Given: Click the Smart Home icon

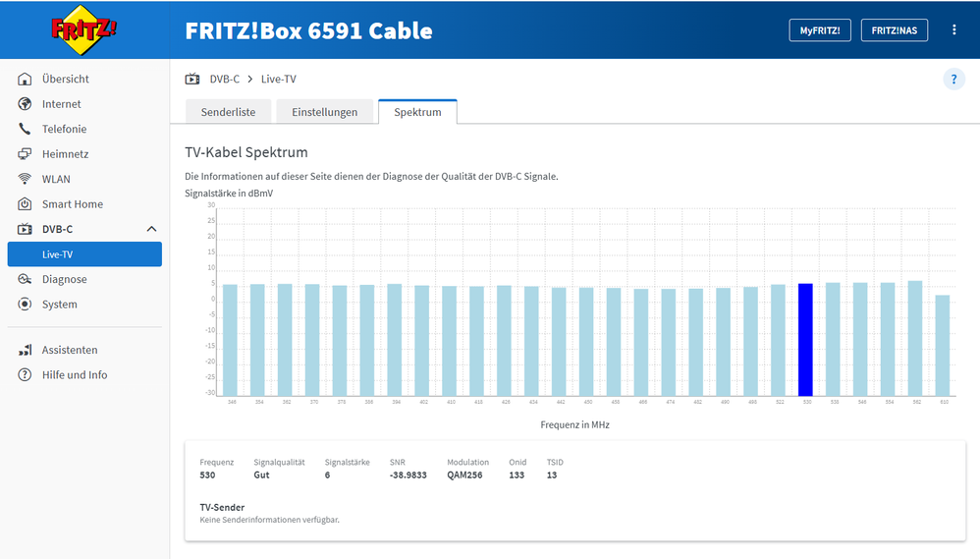Looking at the screenshot, I should pos(25,203).
